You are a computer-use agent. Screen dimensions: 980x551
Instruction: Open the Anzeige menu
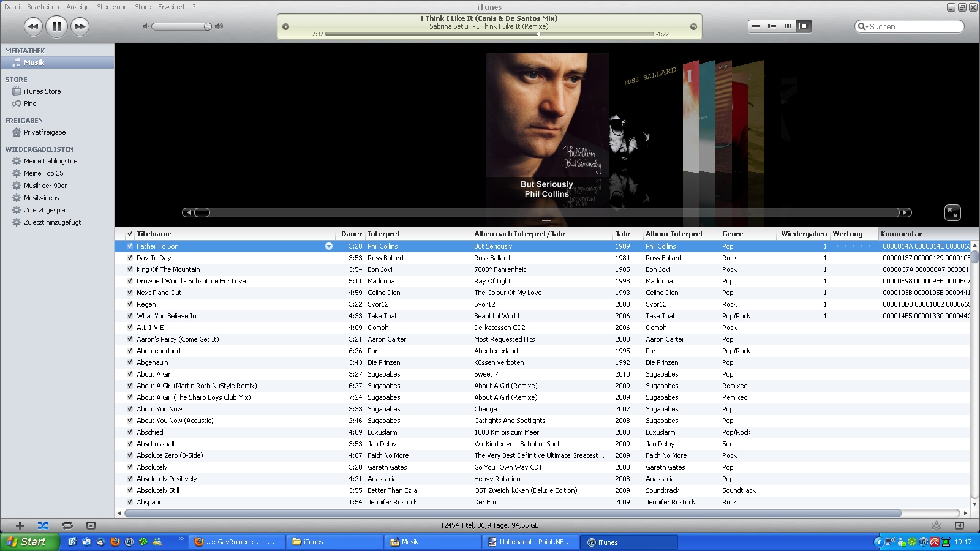pyautogui.click(x=78, y=7)
